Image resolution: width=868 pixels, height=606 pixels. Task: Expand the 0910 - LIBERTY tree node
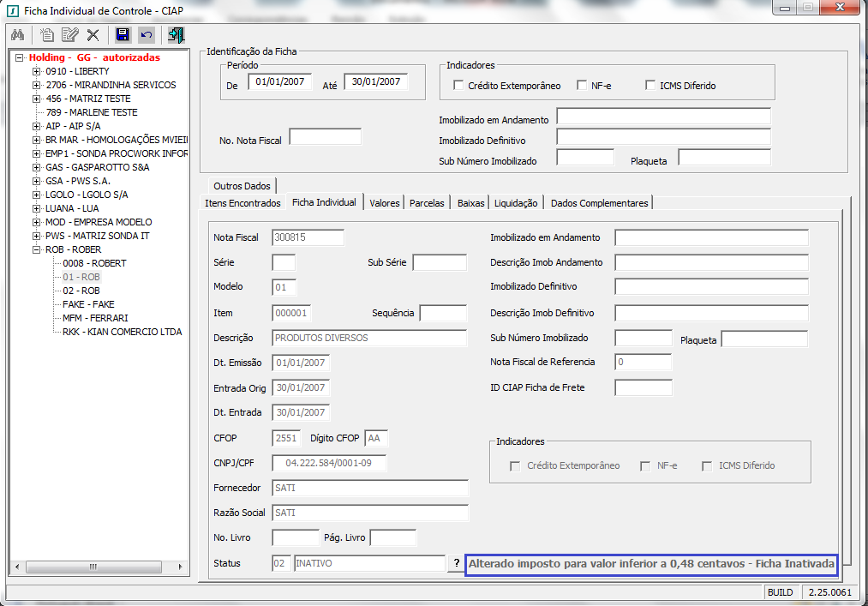pos(37,71)
